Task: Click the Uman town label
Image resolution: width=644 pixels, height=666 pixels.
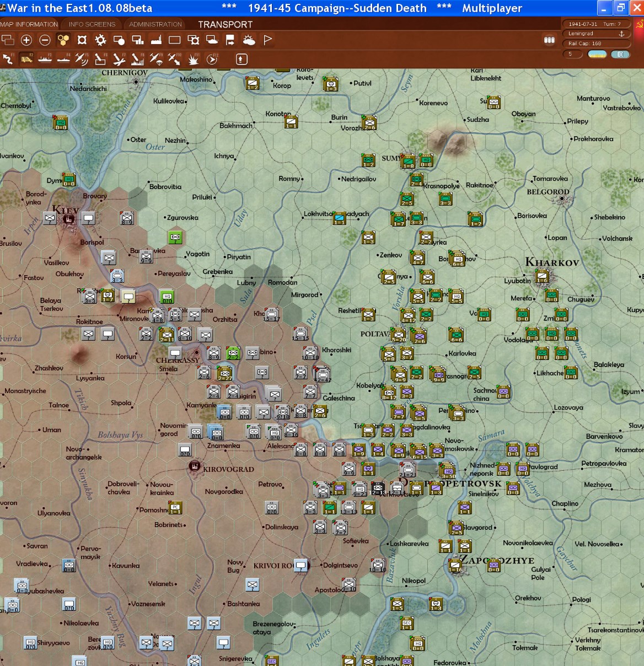Action: point(52,429)
